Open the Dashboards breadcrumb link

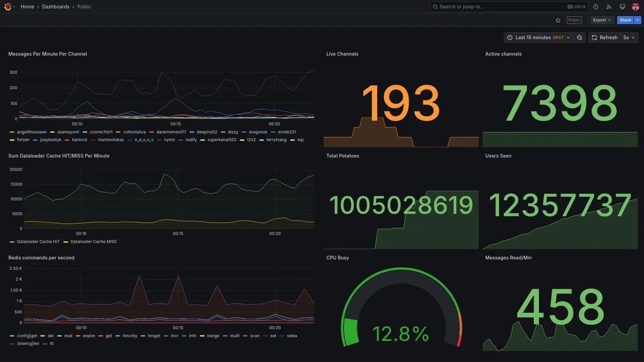(56, 7)
